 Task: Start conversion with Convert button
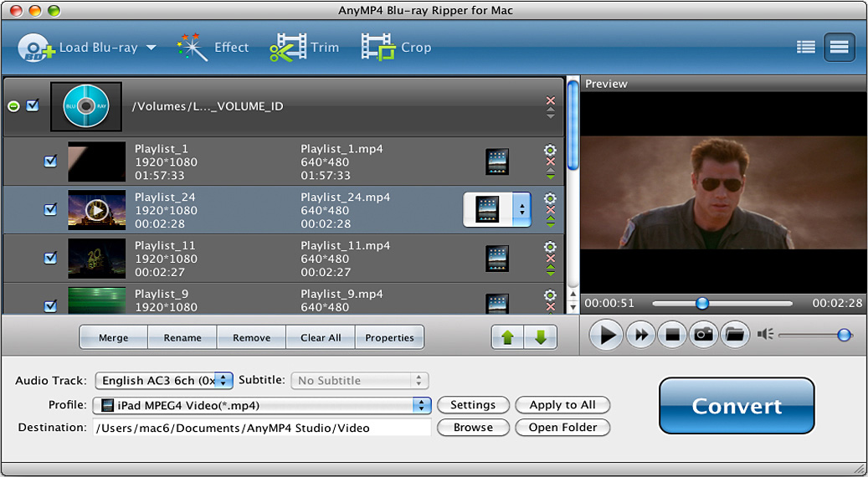pos(737,406)
